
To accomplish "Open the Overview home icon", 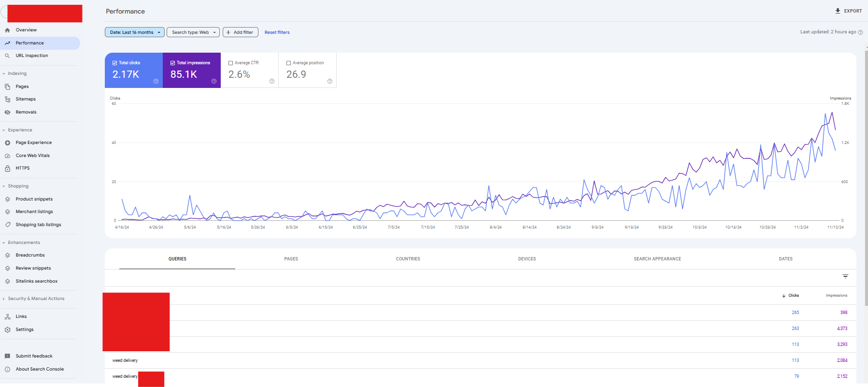I will tap(7, 30).
